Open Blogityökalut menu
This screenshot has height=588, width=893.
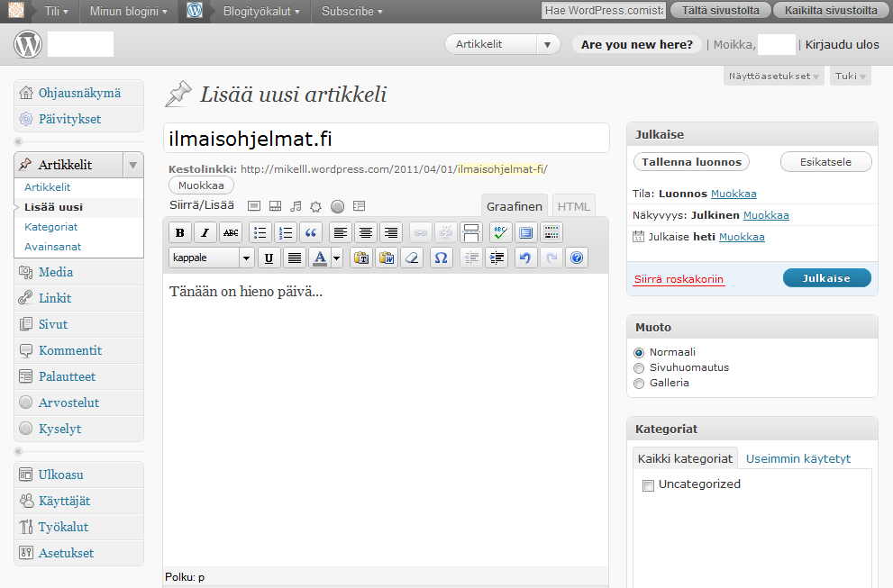click(261, 12)
